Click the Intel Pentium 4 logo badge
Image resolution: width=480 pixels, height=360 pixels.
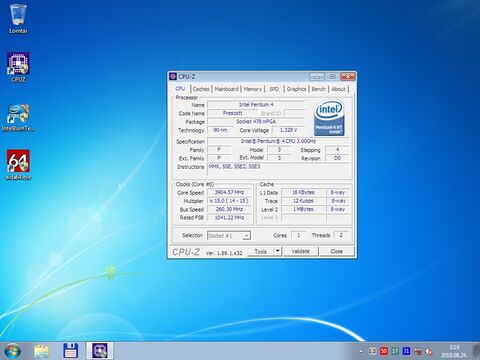(329, 119)
